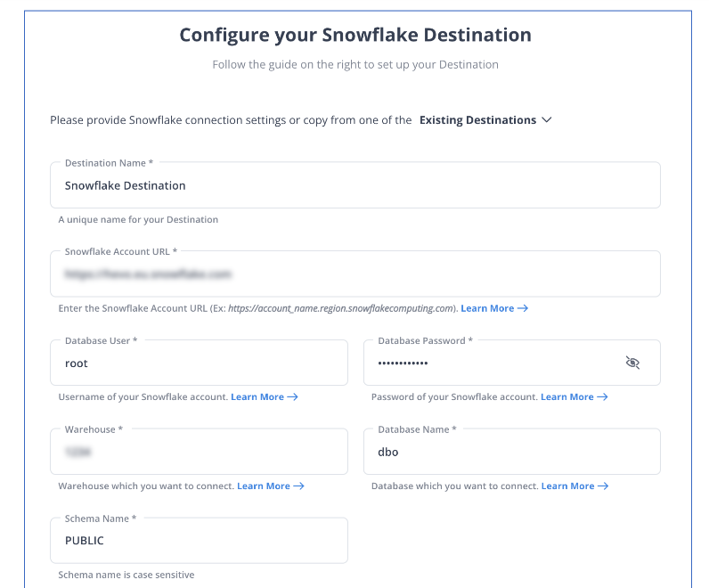Focus the Database User field

pos(199,363)
